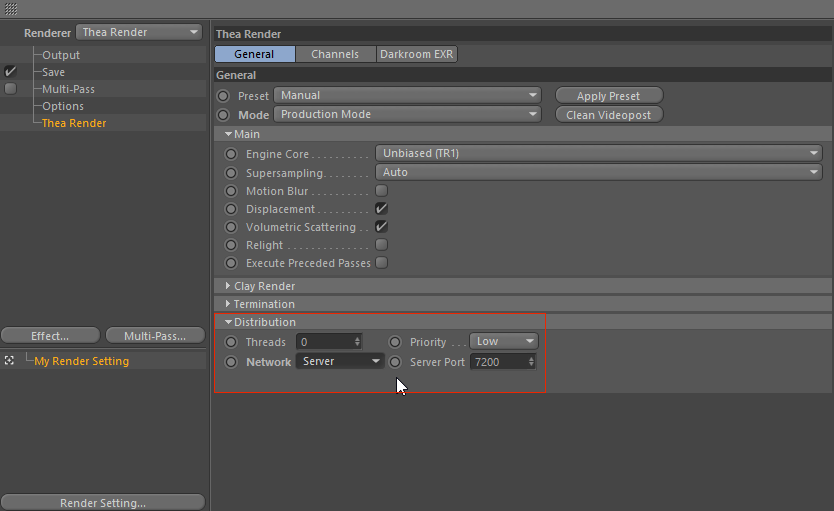Click the circle icon next to Threads
The image size is (834, 511).
231,342
